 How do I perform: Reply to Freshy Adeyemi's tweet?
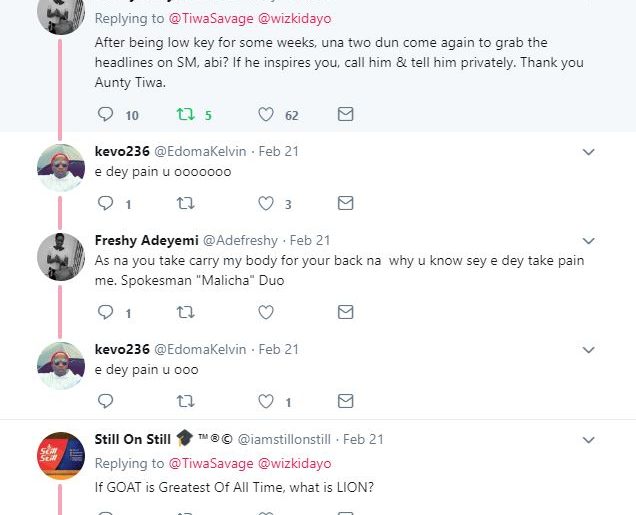pos(105,313)
